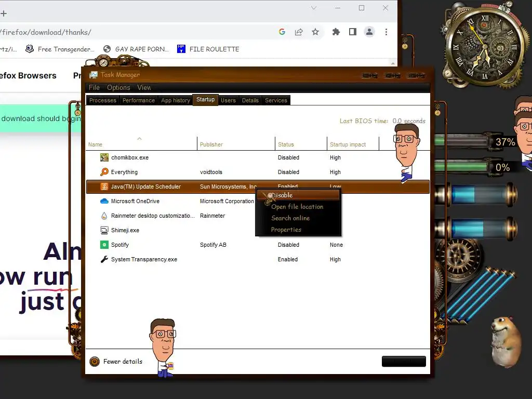
Task: Click the green Spotify icon
Action: [x=104, y=245]
